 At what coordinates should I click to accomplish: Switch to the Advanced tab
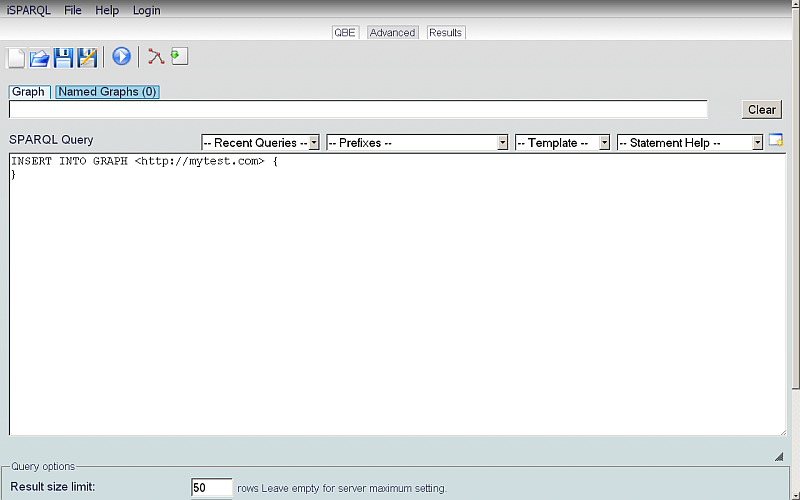(392, 33)
